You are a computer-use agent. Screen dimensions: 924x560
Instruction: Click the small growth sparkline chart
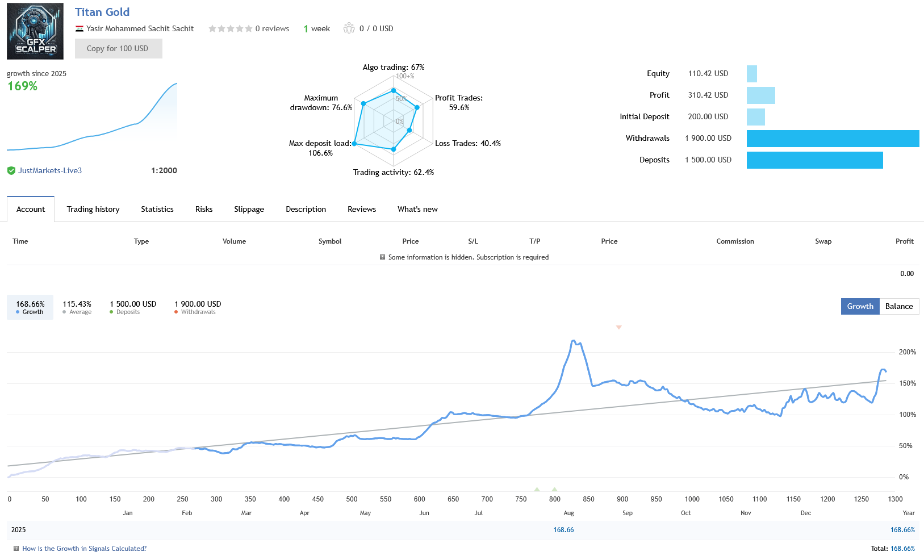click(92, 116)
